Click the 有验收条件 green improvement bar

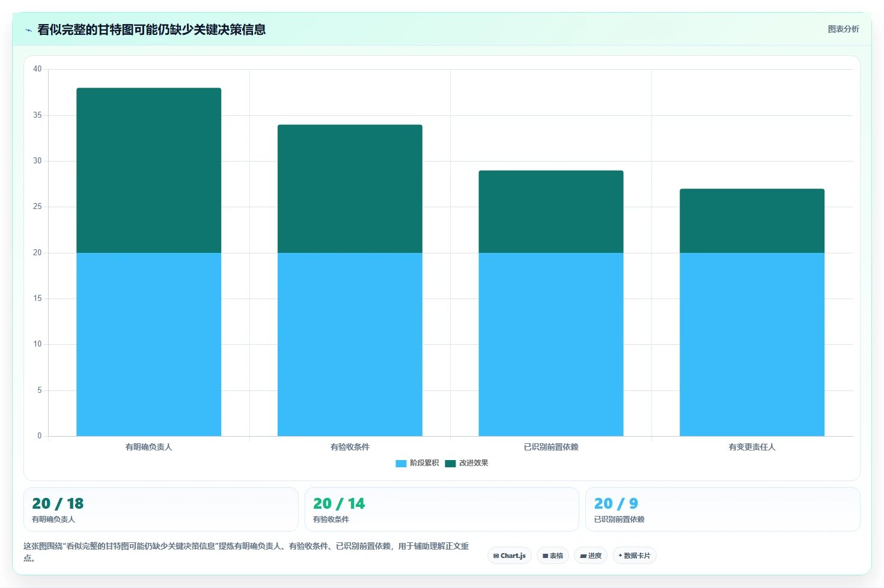[x=350, y=189]
